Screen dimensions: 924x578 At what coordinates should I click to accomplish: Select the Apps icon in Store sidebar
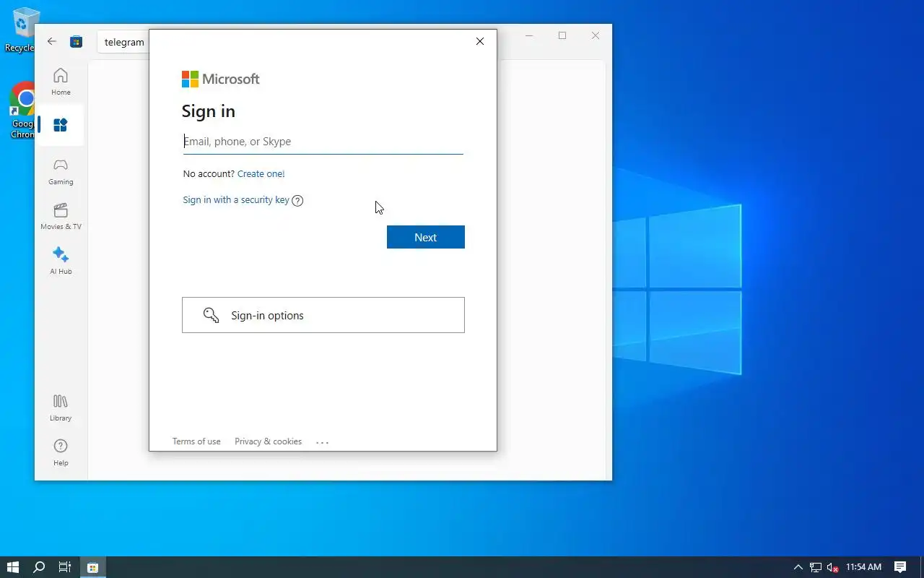click(x=61, y=125)
